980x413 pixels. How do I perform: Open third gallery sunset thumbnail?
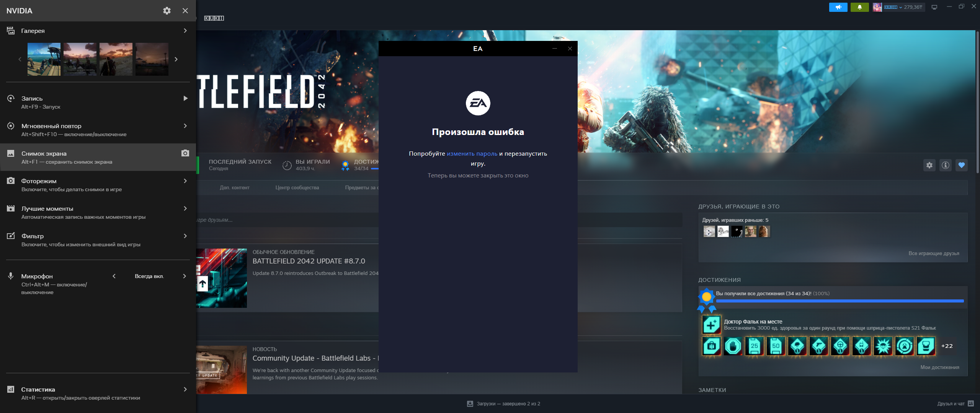click(x=116, y=59)
